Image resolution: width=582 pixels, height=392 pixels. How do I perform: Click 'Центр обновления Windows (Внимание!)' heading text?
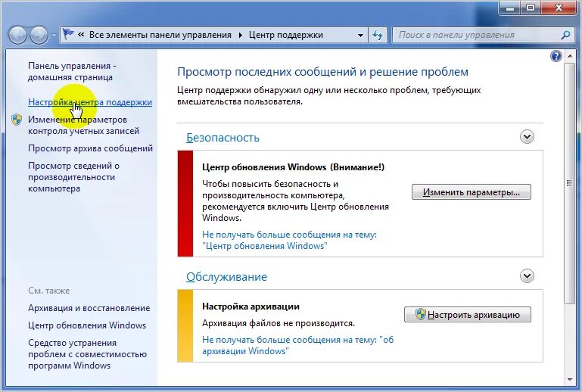click(x=293, y=167)
